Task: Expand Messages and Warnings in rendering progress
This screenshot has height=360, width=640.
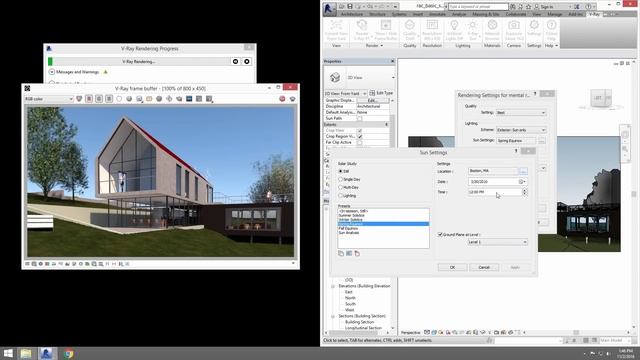Action: 52,72
